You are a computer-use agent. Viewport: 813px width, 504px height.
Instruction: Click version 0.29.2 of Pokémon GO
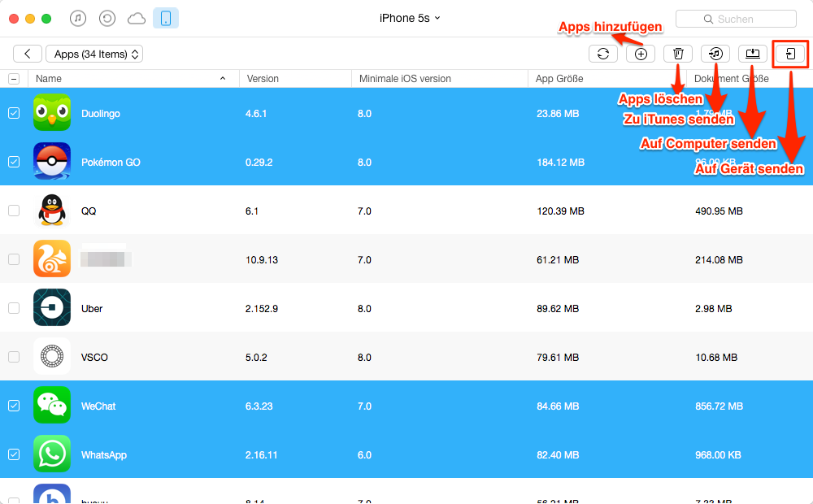point(259,163)
